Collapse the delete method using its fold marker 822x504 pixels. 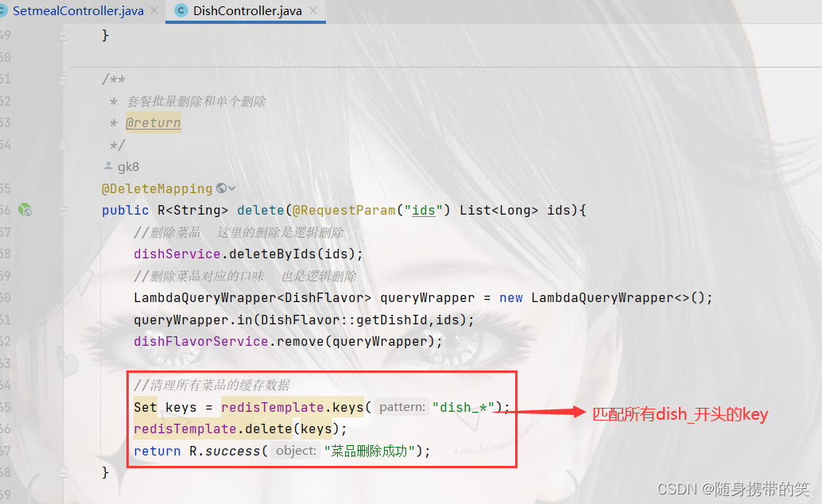[x=63, y=211]
